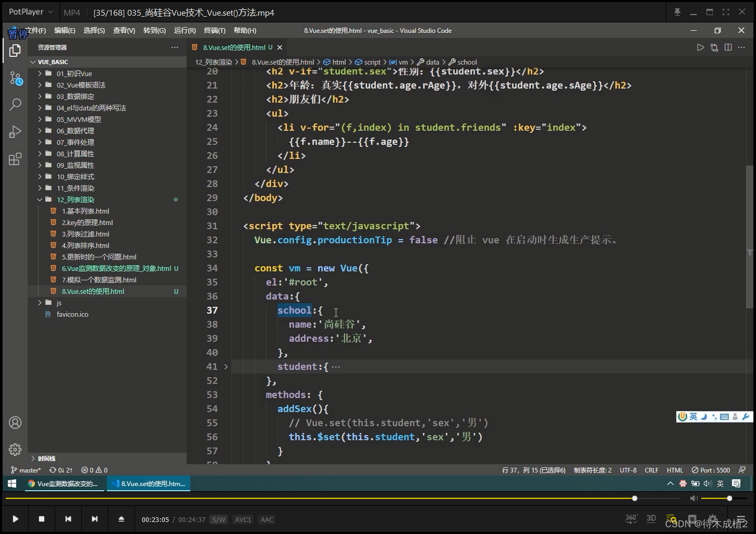
Task: Toggle PotPlayer 360 video mode
Action: pos(631,518)
